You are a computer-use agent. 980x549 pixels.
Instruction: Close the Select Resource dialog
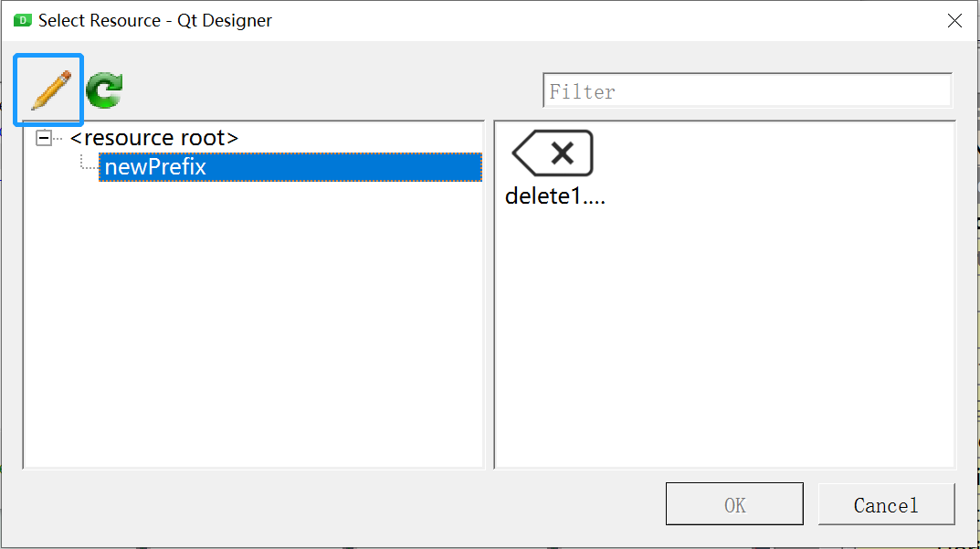pos(954,21)
